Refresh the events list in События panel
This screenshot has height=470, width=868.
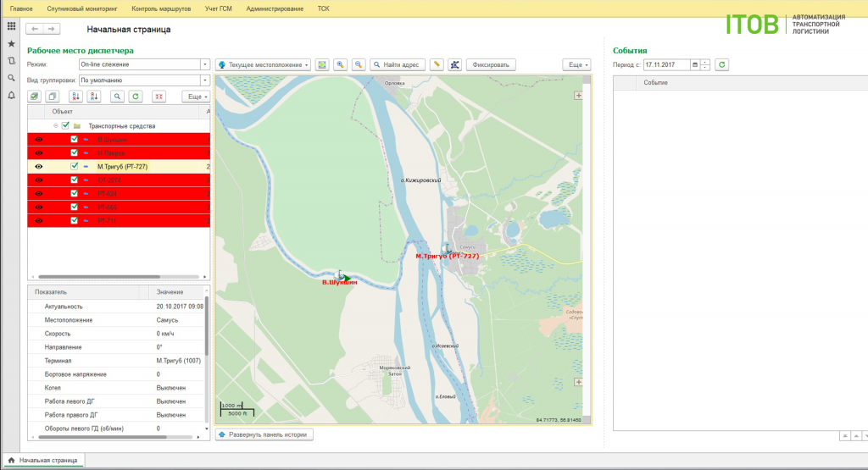721,64
